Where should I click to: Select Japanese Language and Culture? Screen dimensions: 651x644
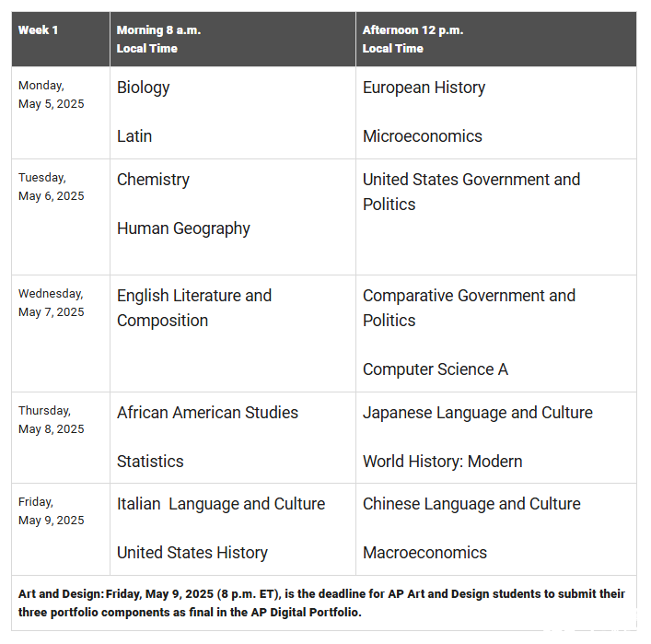477,413
